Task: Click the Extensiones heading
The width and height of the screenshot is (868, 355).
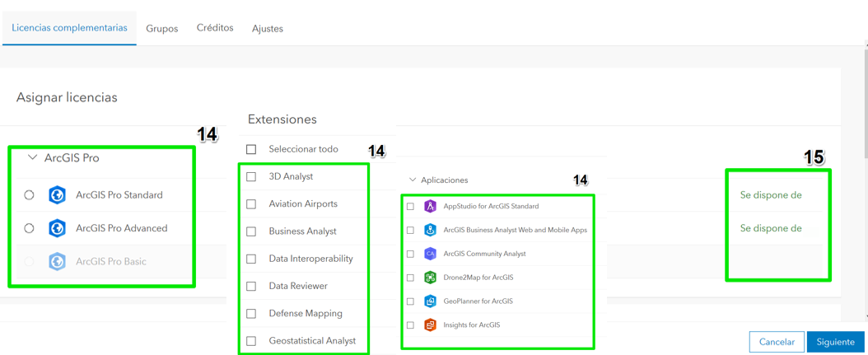Action: (x=282, y=119)
